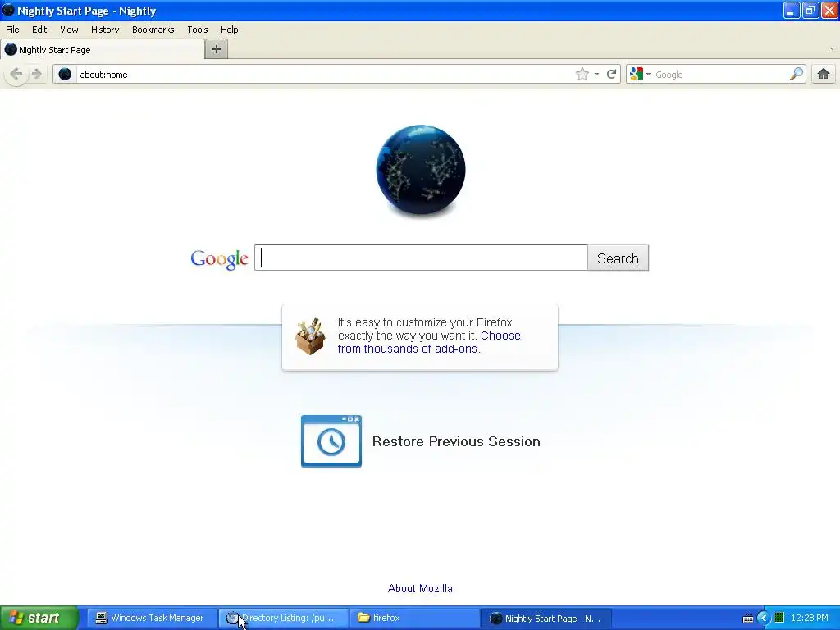
Task: Open the About Mozilla link
Action: [420, 588]
